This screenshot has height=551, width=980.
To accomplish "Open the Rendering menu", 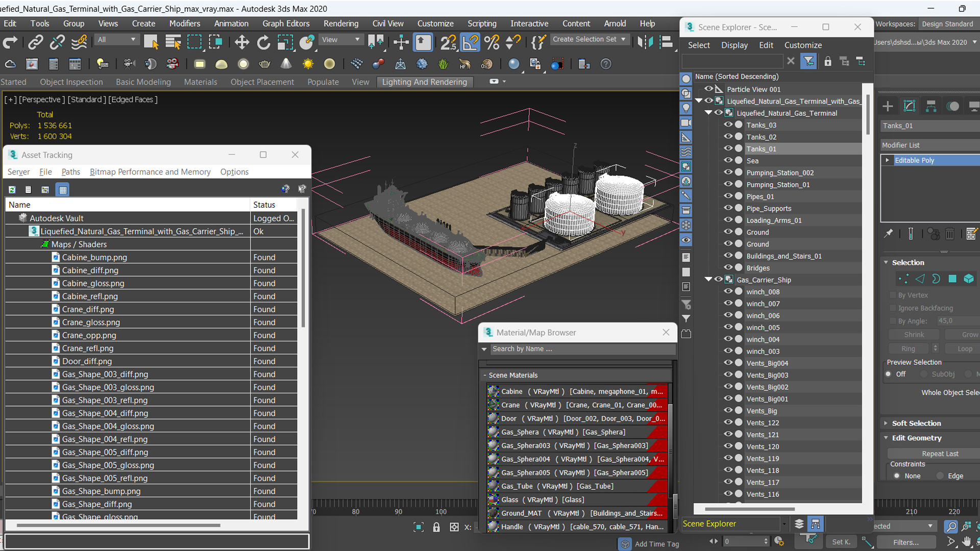I will click(x=340, y=23).
